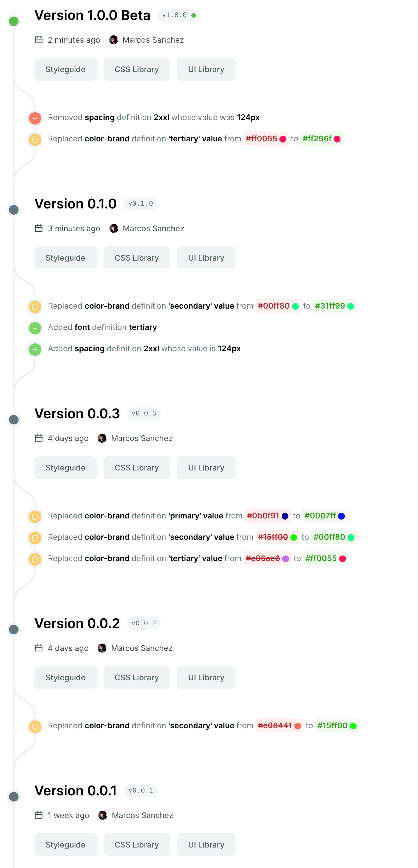Click the plus icon for added font tertiary
Viewport: 418px width, 868px height.
coord(35,327)
